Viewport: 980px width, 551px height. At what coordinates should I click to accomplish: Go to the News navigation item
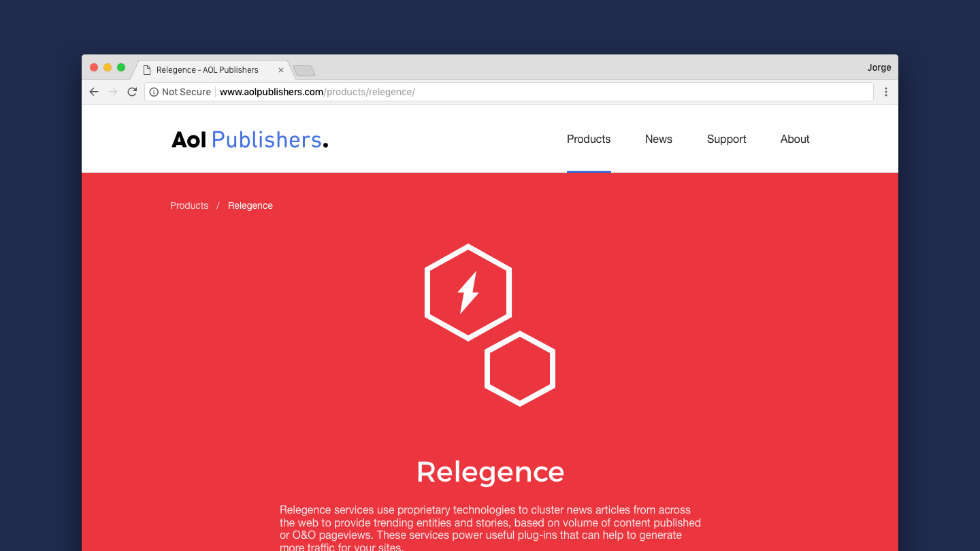tap(658, 139)
